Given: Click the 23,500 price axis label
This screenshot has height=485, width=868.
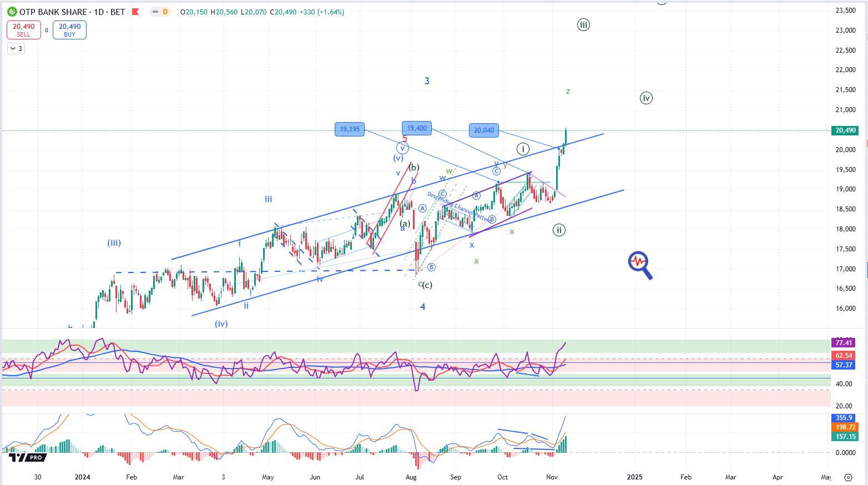Looking at the screenshot, I should click(x=845, y=10).
